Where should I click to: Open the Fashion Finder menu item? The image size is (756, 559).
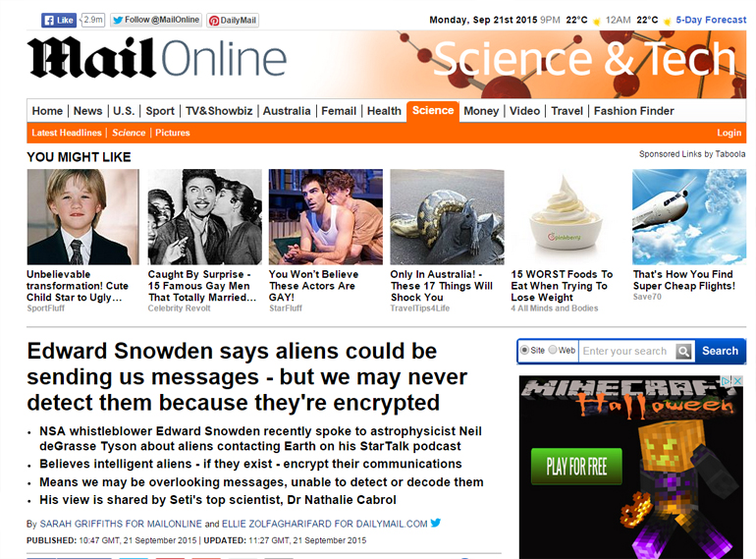(x=633, y=111)
